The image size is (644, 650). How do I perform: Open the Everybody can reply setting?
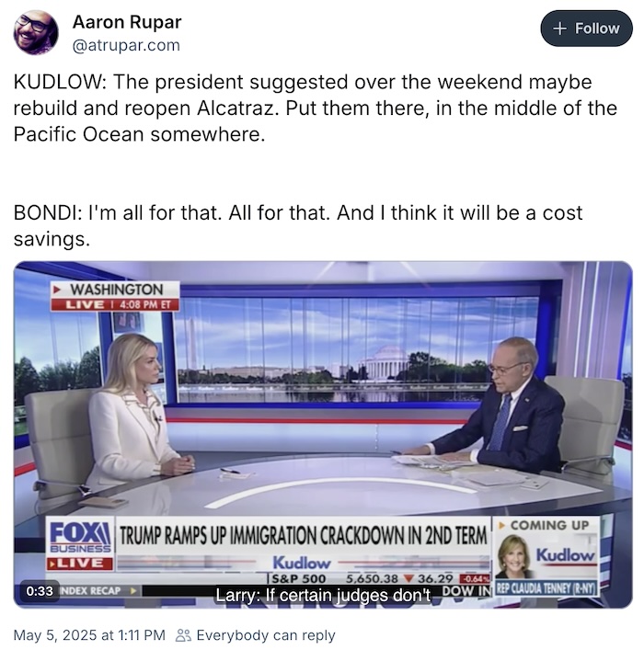pyautogui.click(x=256, y=635)
